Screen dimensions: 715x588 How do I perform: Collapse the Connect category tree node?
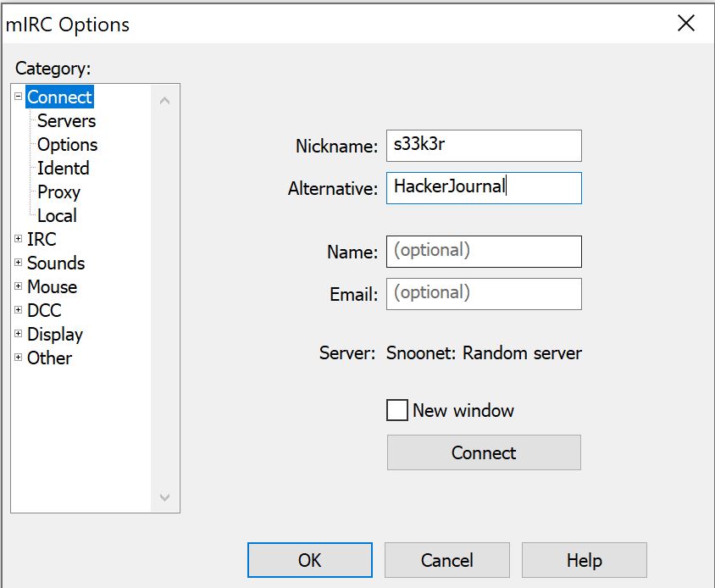[x=19, y=97]
